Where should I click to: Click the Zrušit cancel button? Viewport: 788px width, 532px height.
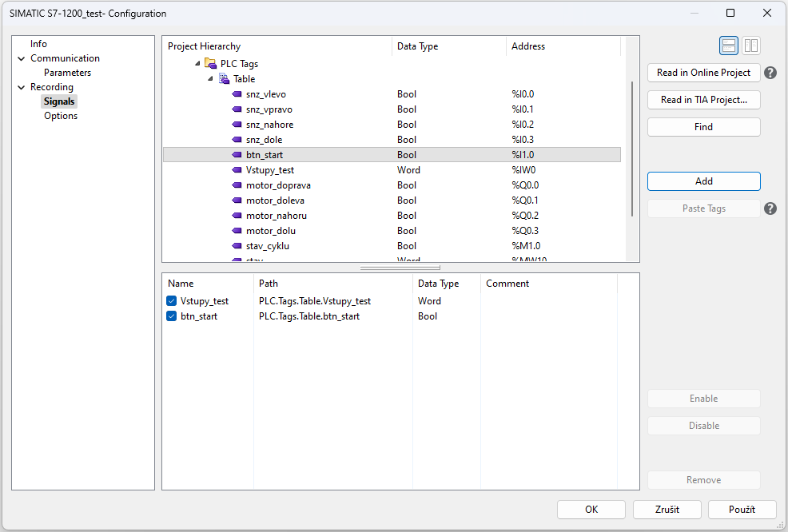coord(667,510)
